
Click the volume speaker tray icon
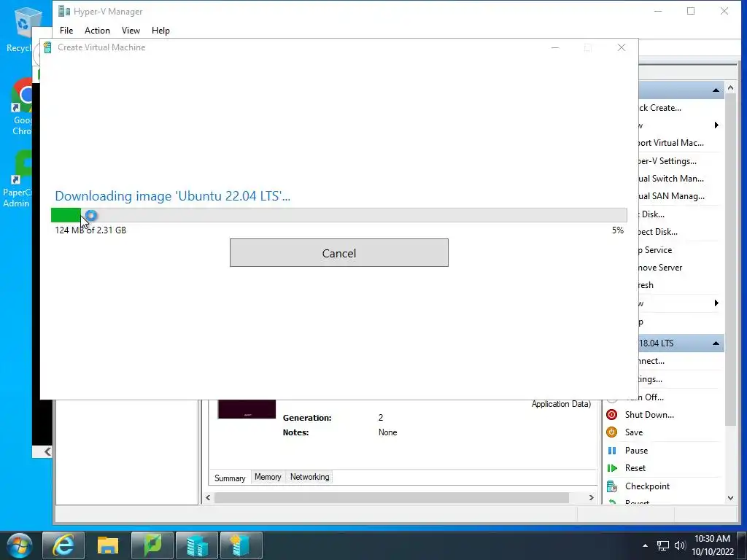[x=679, y=545]
